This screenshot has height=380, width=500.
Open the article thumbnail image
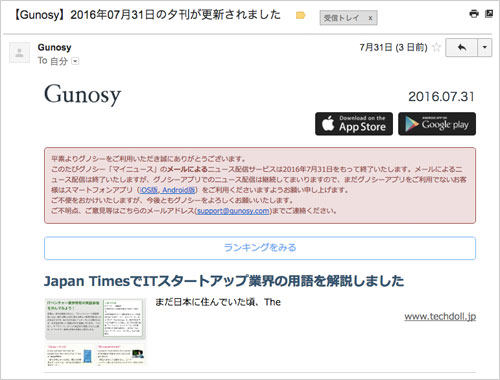(x=95, y=332)
